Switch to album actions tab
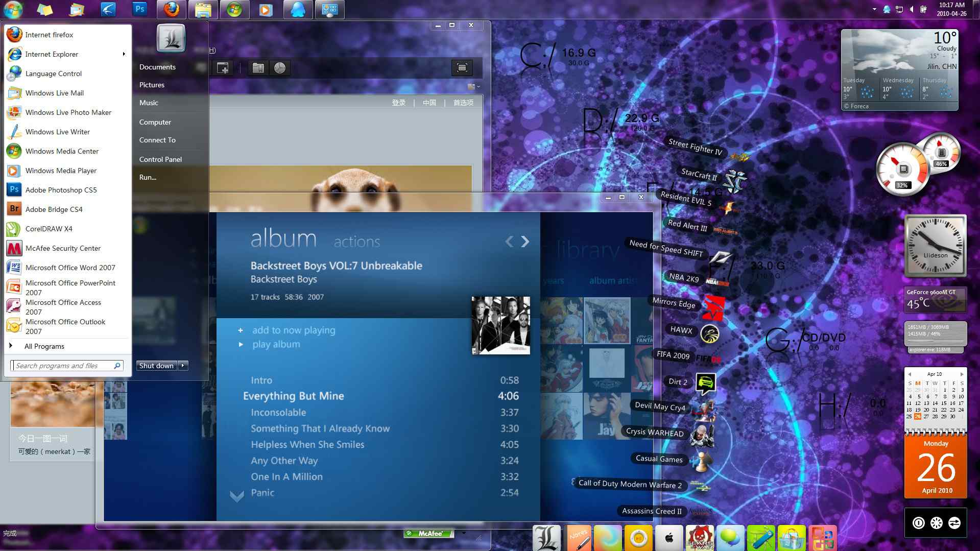980x551 pixels. pos(357,242)
